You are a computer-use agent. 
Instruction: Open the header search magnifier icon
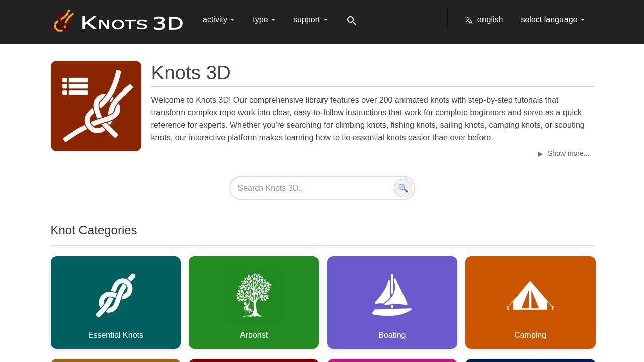pos(351,21)
